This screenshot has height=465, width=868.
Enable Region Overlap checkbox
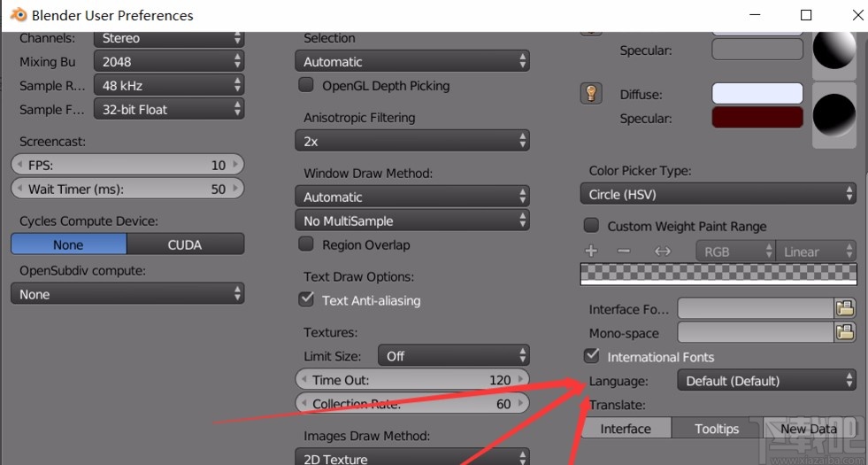pyautogui.click(x=305, y=244)
